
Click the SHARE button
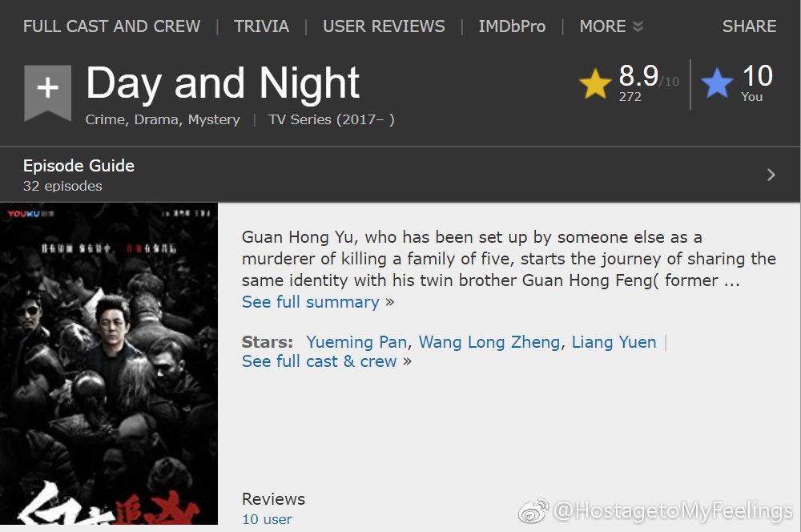(x=749, y=26)
